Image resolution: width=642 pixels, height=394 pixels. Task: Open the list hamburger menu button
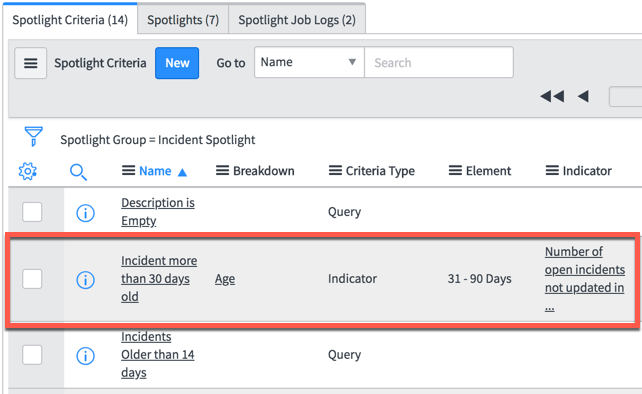pos(31,63)
